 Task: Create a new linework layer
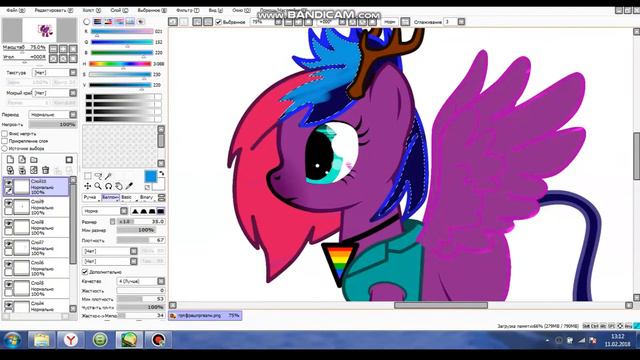pos(22,160)
